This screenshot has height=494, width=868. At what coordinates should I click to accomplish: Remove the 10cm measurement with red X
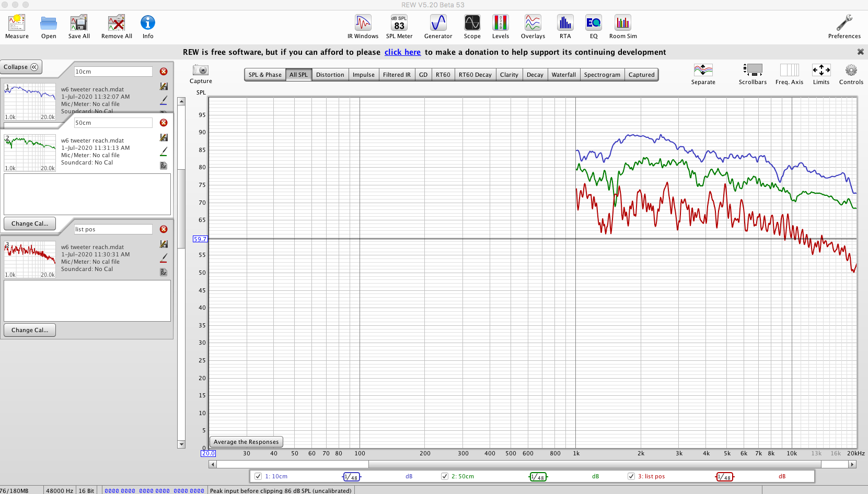164,72
